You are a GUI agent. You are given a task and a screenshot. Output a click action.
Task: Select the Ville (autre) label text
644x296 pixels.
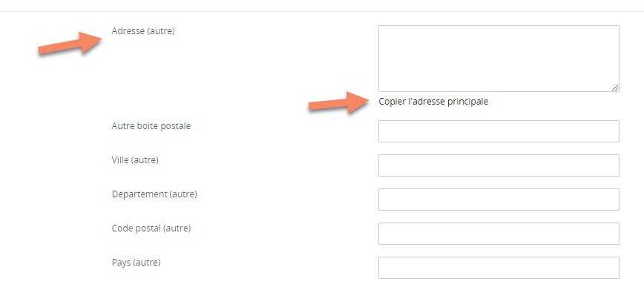coord(135,160)
